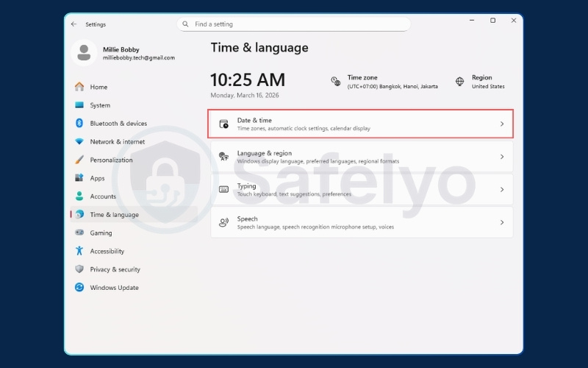The width and height of the screenshot is (588, 368).
Task: Click the back arrow in Settings header
Action: [73, 24]
